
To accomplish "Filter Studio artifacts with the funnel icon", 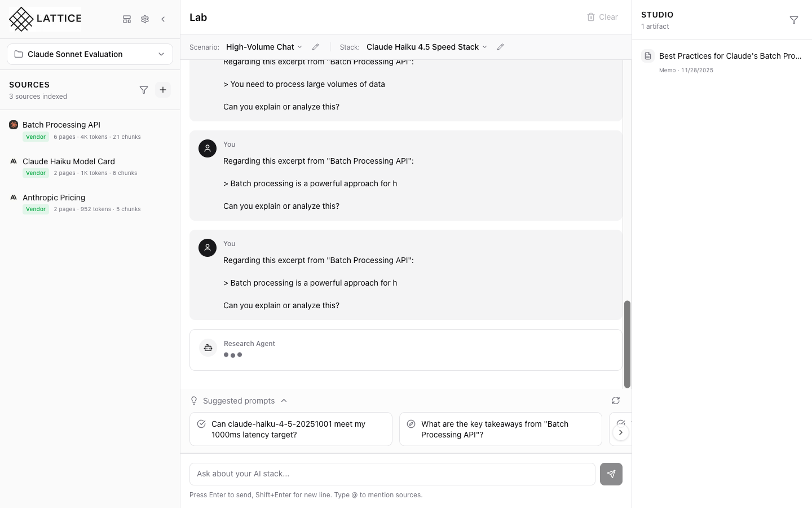I will [x=794, y=20].
